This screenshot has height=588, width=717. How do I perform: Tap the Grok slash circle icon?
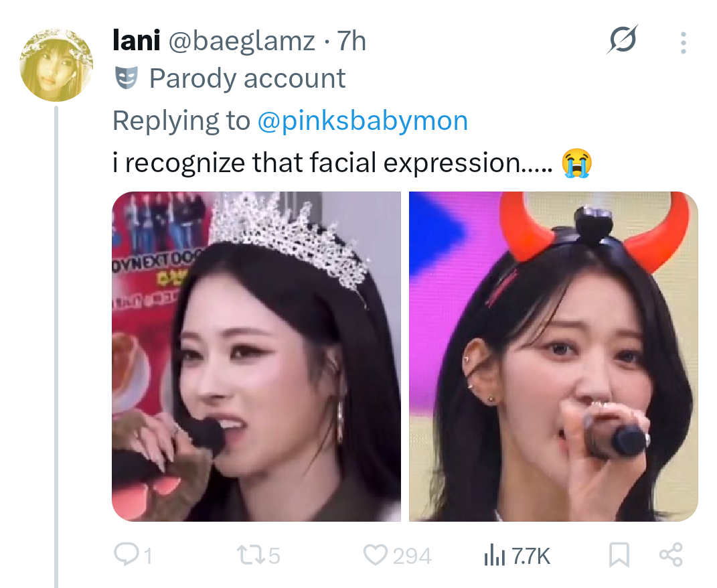pyautogui.click(x=623, y=40)
